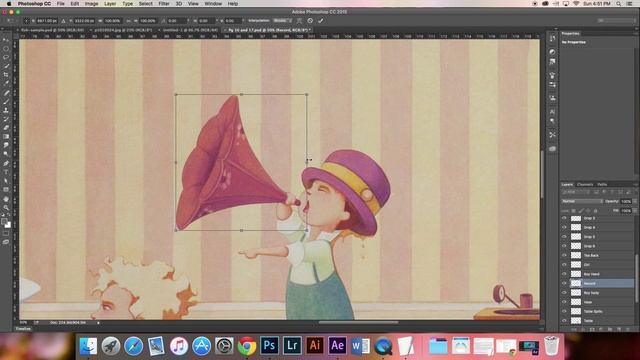Select the Elliptical Marquee tool
640x360 pixels.
click(6, 49)
